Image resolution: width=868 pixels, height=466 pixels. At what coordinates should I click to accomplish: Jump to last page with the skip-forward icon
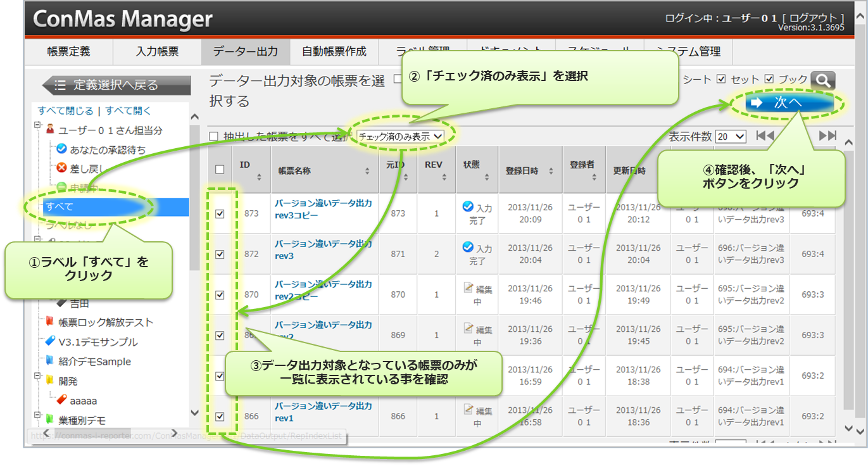pyautogui.click(x=827, y=135)
